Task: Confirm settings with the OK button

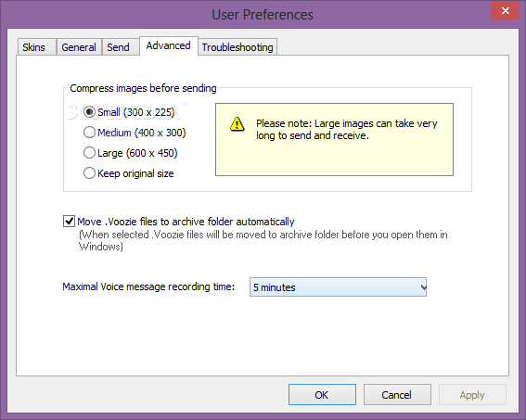Action: [322, 395]
